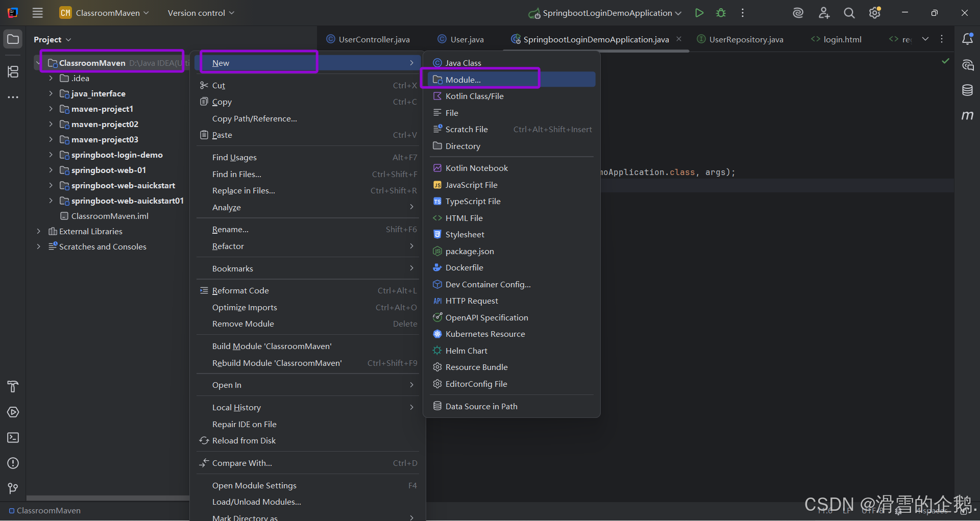Expand Scratches and Consoles node
This screenshot has height=521, width=980.
[x=38, y=246]
